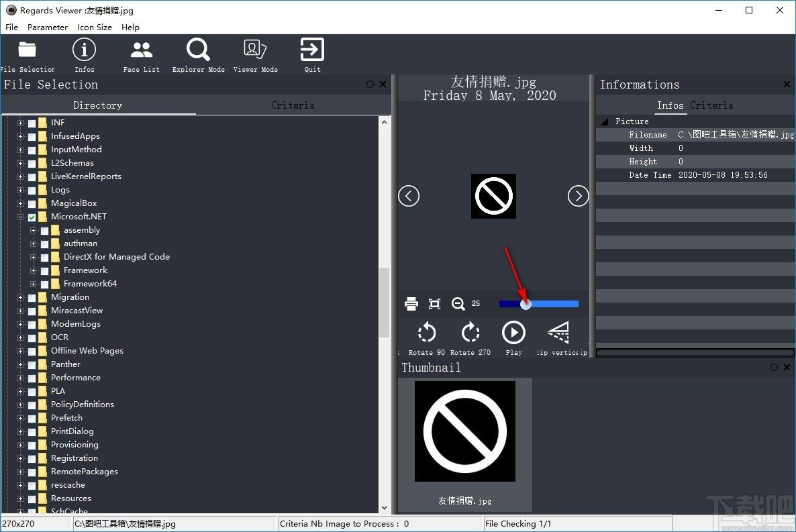Click the zoom out magnifier icon
Screen dimensions: 796x532
[x=458, y=303]
